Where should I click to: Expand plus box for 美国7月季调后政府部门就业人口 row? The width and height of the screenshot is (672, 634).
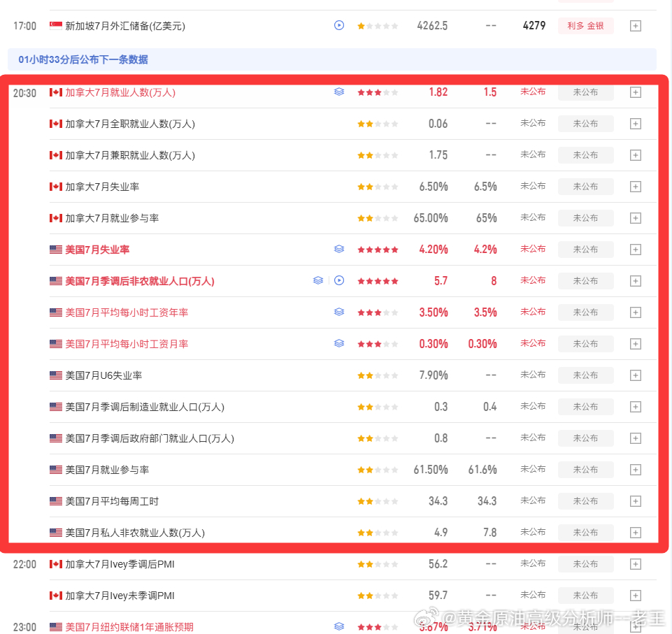pyautogui.click(x=636, y=438)
